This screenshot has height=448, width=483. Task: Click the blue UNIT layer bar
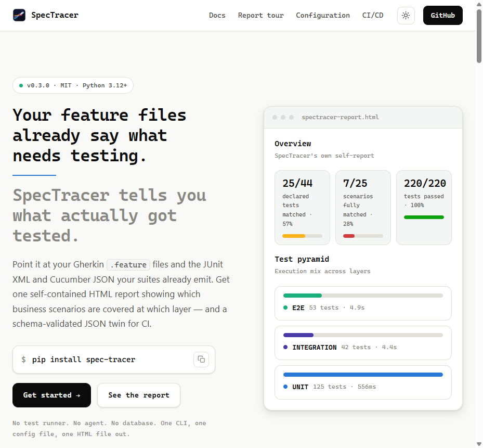tap(363, 375)
